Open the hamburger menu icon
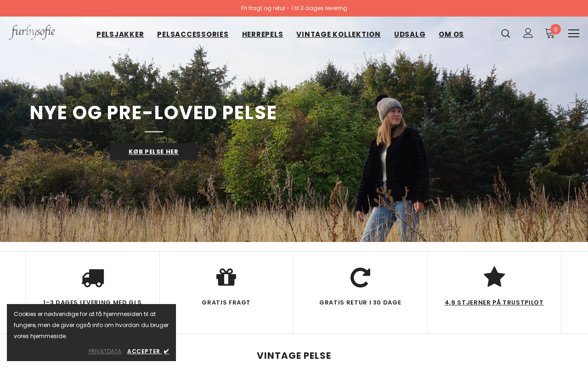This screenshot has width=588, height=368. tap(574, 34)
